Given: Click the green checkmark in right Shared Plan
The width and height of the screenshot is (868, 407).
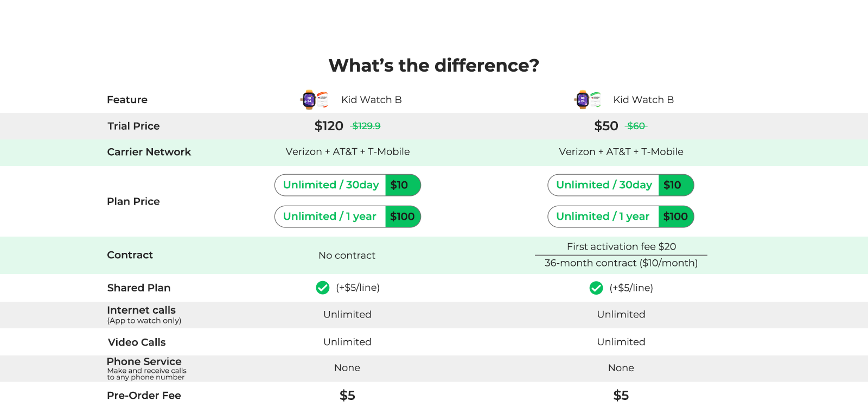Looking at the screenshot, I should point(596,288).
